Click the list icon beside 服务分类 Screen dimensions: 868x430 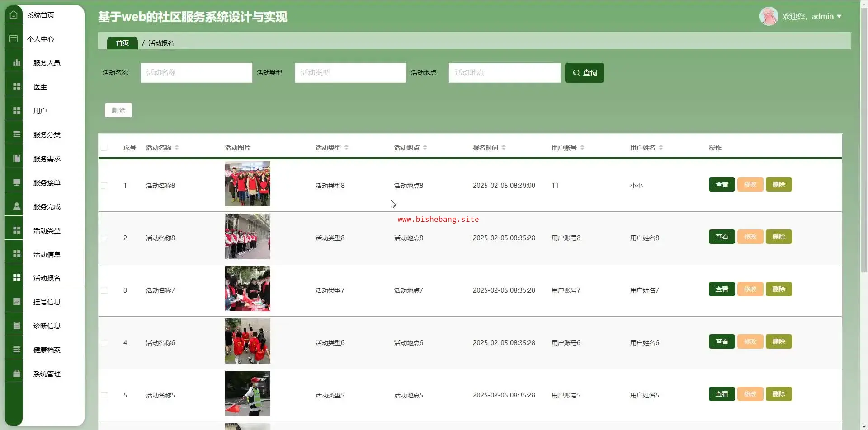(17, 135)
